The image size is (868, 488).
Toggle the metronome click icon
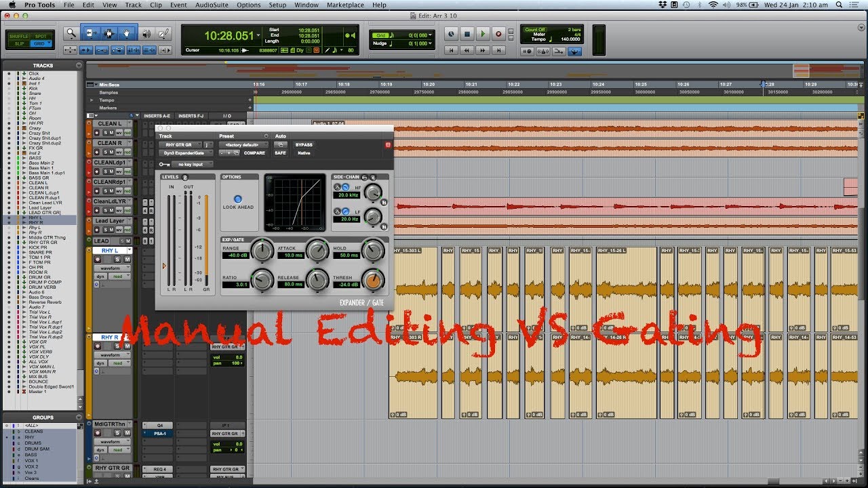543,52
